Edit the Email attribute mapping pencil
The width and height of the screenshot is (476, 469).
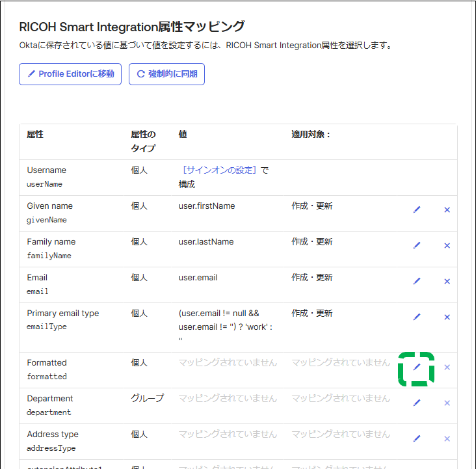pos(417,281)
